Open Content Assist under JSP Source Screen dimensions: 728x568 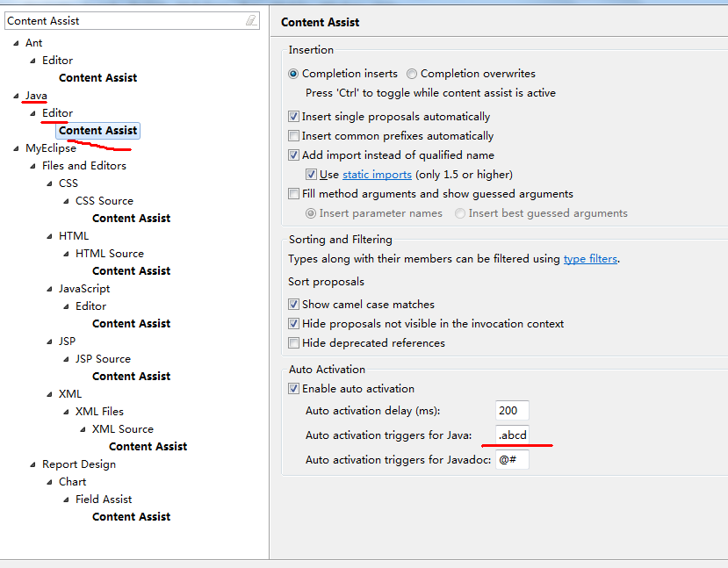tap(131, 377)
